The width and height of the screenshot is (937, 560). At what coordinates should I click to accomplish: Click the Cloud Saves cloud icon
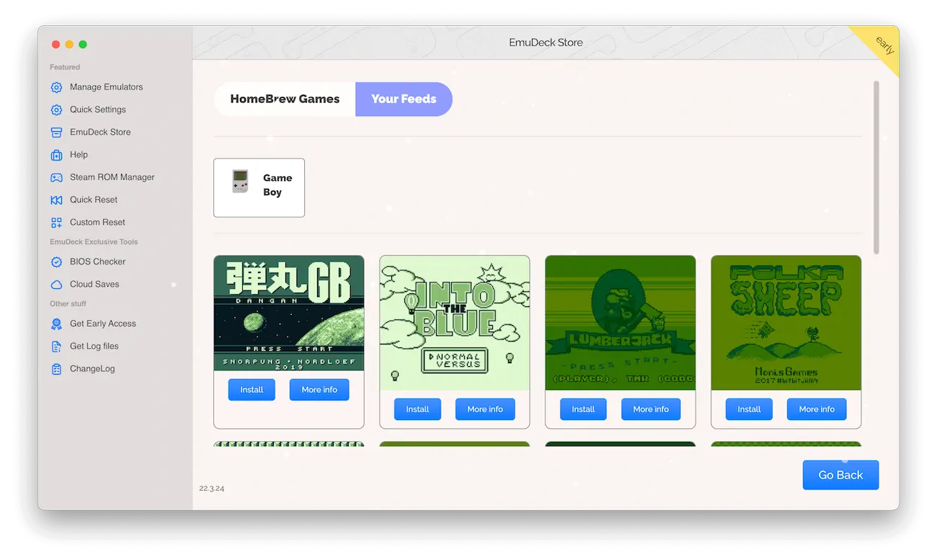56,285
